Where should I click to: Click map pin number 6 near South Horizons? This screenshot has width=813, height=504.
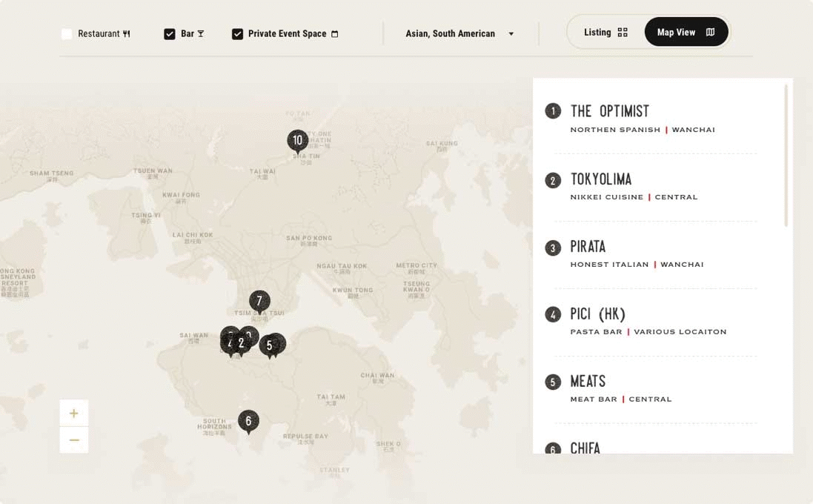point(248,421)
